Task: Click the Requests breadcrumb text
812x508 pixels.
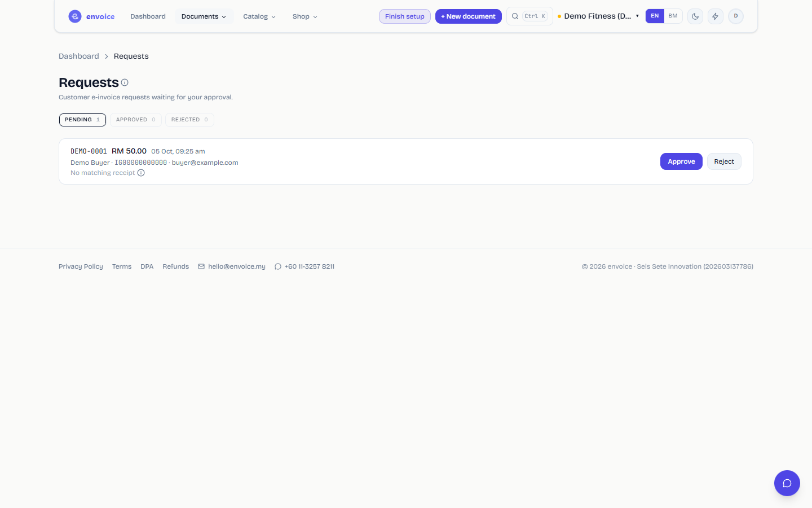Action: pos(131,56)
